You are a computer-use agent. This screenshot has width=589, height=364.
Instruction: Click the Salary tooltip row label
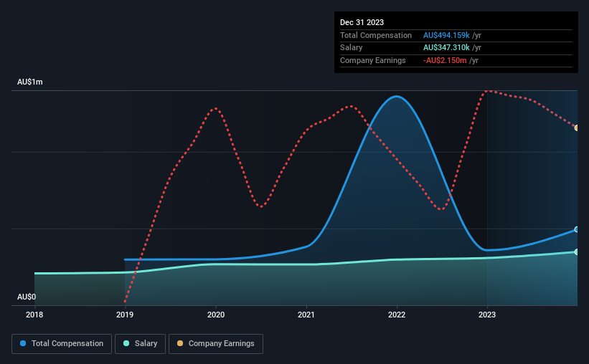tap(352, 48)
